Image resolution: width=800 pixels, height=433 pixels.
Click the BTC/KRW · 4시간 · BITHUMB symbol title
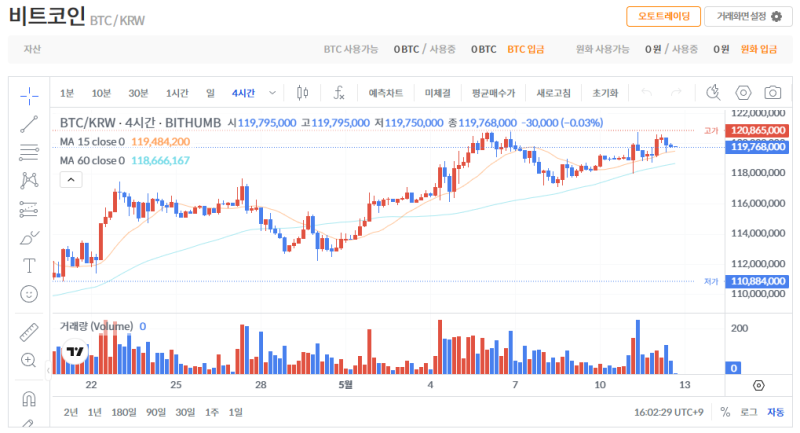point(140,123)
